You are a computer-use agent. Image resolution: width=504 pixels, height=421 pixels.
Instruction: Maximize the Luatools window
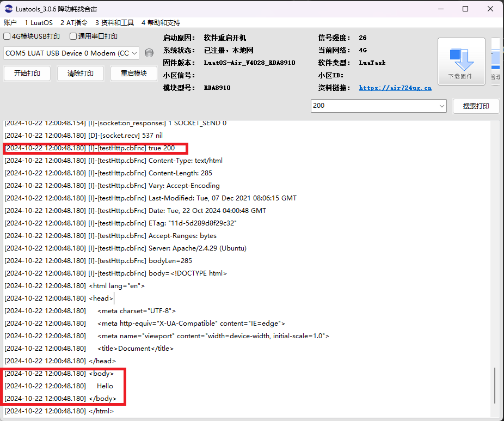[465, 9]
